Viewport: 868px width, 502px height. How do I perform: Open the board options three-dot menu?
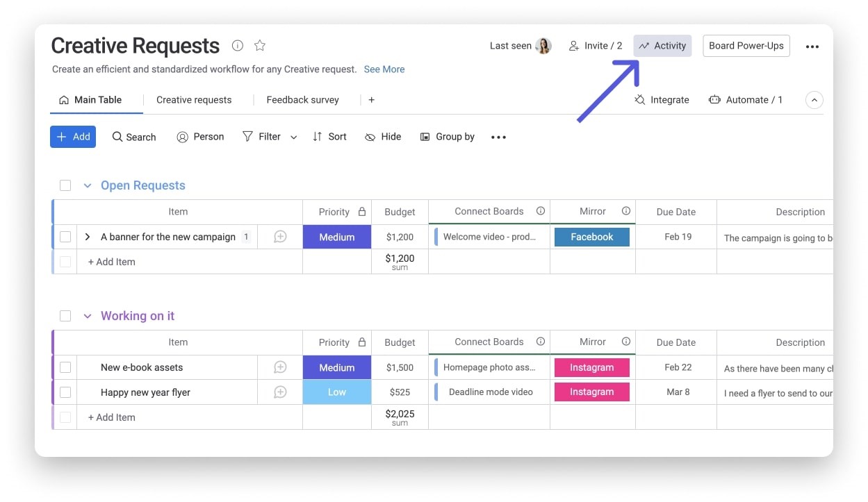pos(812,47)
